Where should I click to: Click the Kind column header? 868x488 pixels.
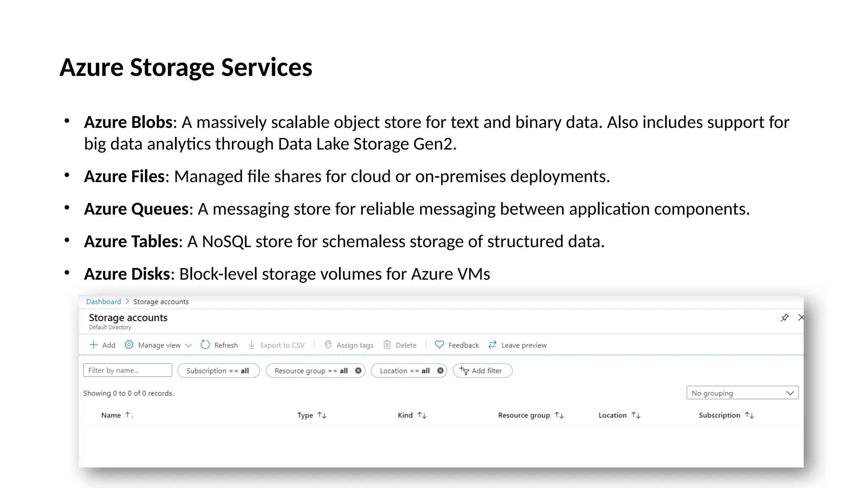[x=405, y=415]
